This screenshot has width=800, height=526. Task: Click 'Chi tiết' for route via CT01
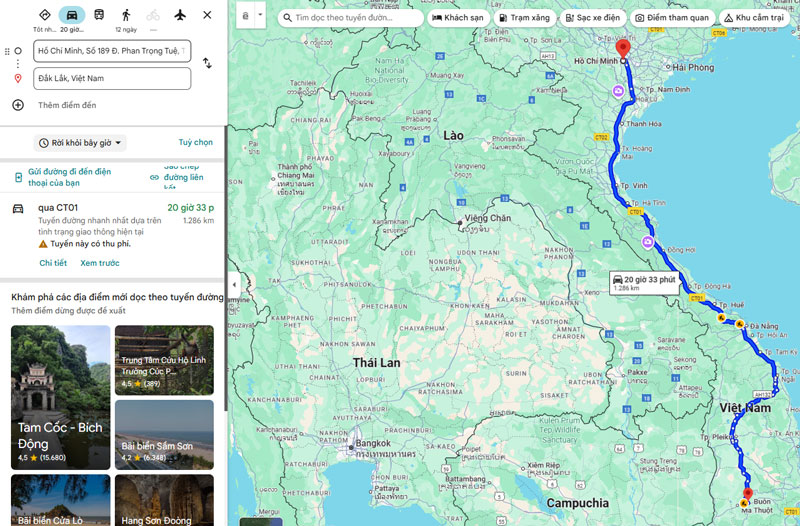(x=53, y=263)
